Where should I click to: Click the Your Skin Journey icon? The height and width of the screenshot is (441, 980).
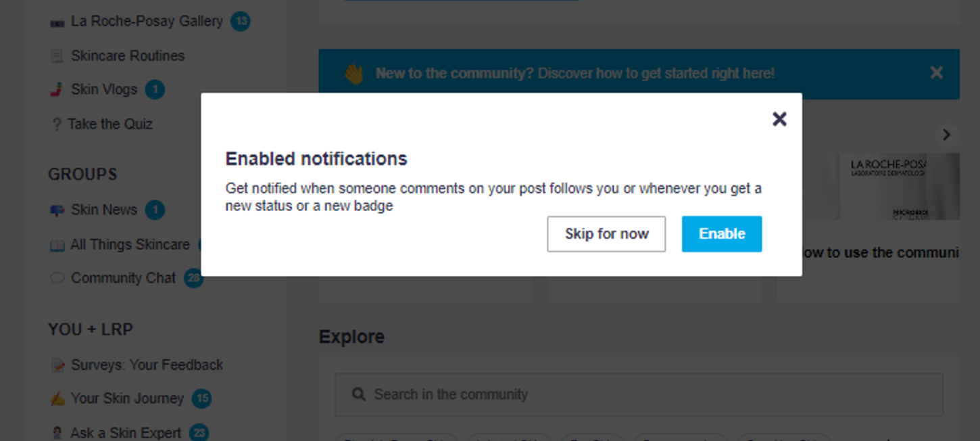(57, 399)
